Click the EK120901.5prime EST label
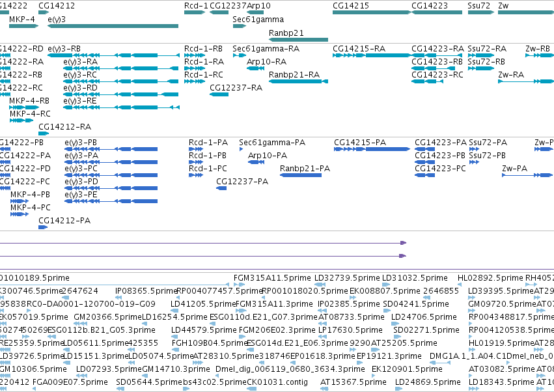Image resolution: width=554 pixels, height=392 pixels. (407, 369)
